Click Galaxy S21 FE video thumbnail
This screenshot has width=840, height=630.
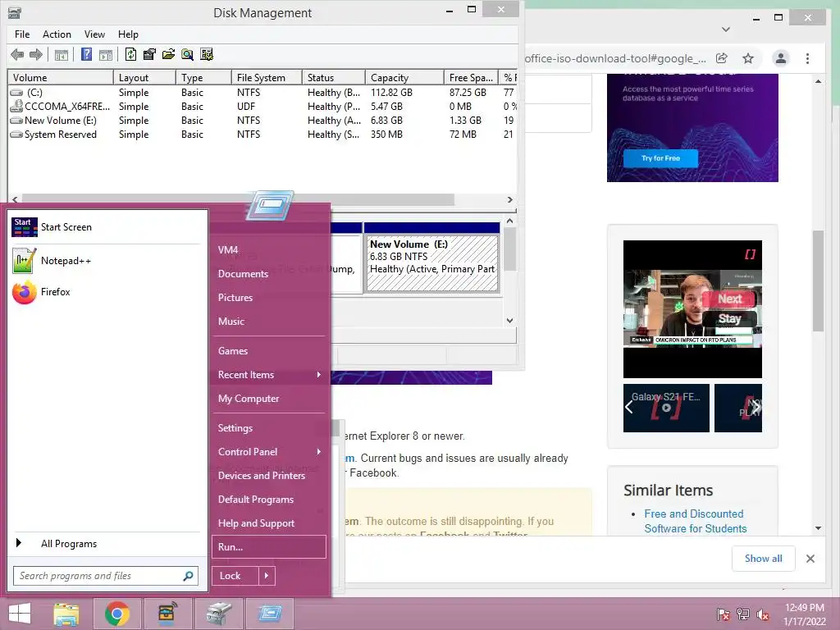pos(666,408)
